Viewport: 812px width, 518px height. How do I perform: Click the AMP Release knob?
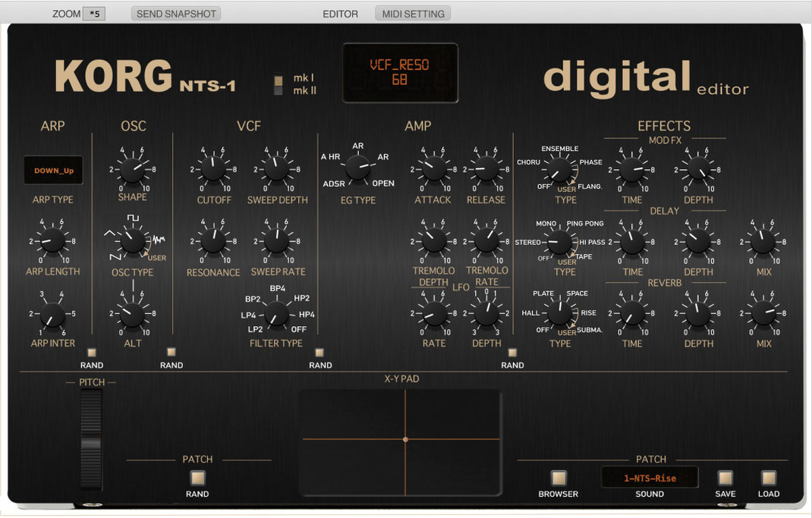click(486, 169)
